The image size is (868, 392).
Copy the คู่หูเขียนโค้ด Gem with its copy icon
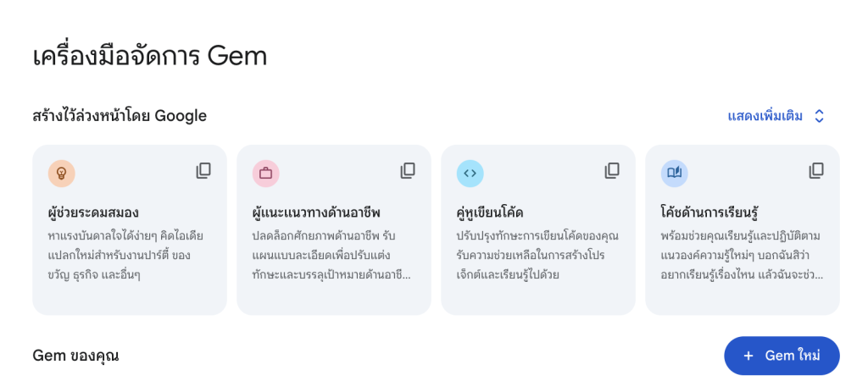click(612, 171)
